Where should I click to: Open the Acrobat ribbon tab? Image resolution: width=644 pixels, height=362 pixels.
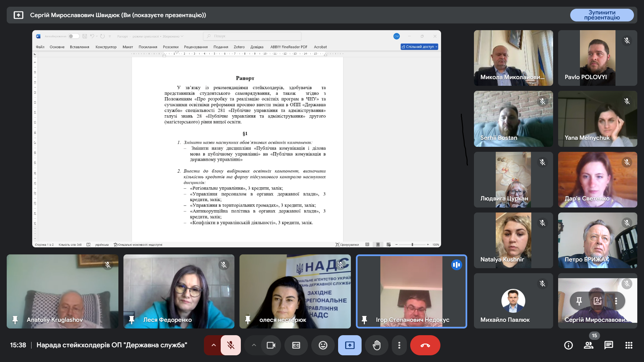320,47
